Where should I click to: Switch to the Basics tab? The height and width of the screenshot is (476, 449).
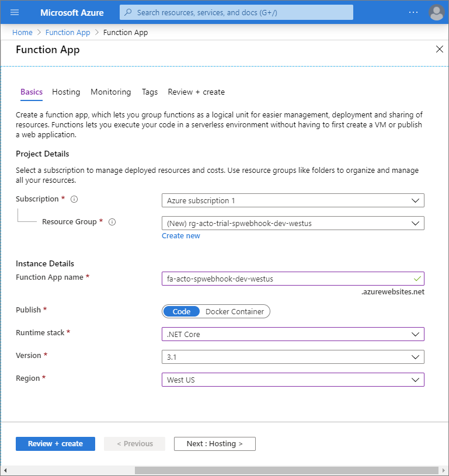coord(32,92)
